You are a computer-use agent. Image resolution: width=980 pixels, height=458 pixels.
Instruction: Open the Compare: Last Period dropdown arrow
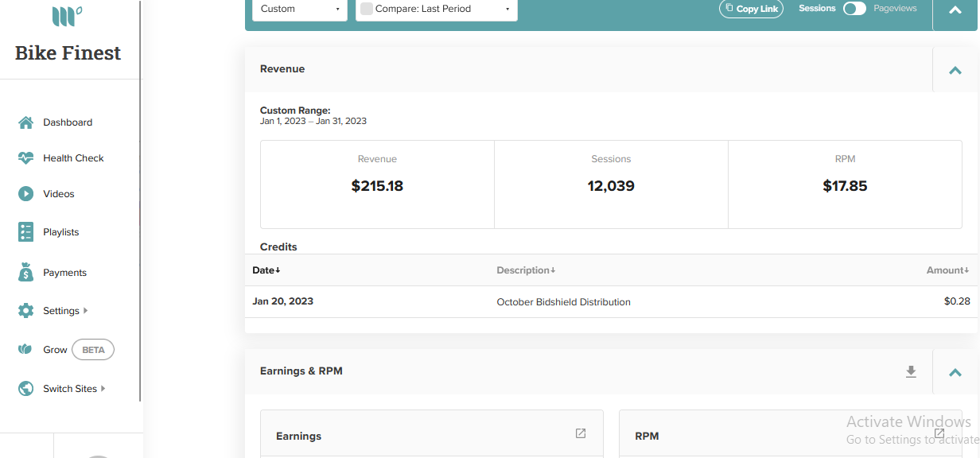point(507,10)
